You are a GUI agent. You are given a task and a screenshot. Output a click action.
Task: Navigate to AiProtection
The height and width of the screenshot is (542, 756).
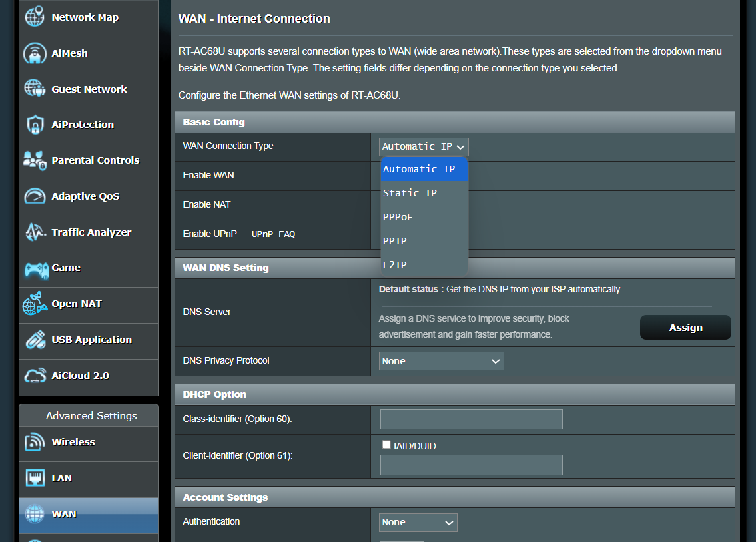tap(89, 127)
